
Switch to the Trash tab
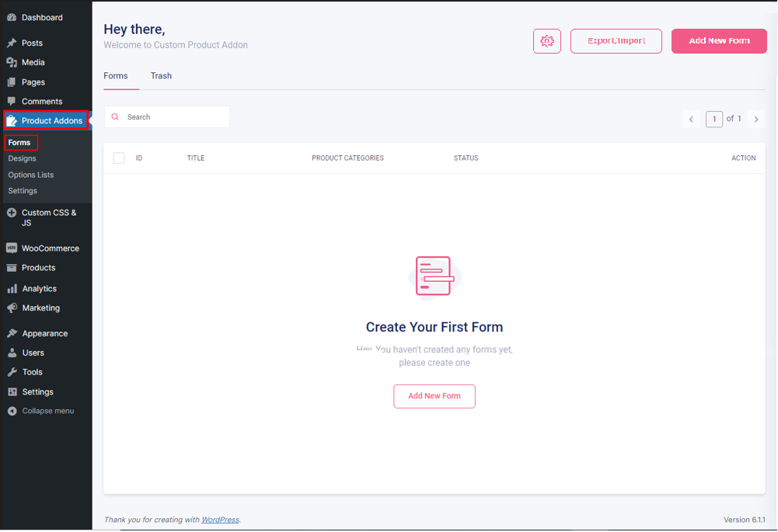click(161, 76)
